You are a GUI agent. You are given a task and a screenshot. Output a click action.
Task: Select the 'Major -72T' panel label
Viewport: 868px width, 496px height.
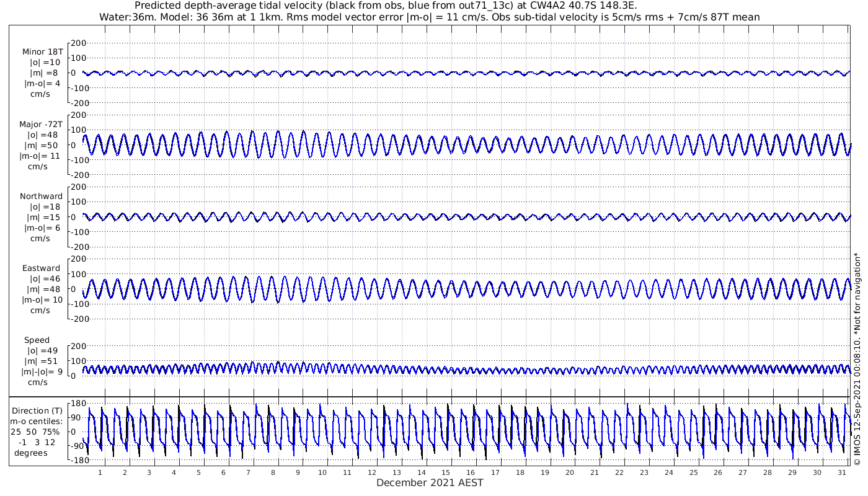pyautogui.click(x=41, y=125)
